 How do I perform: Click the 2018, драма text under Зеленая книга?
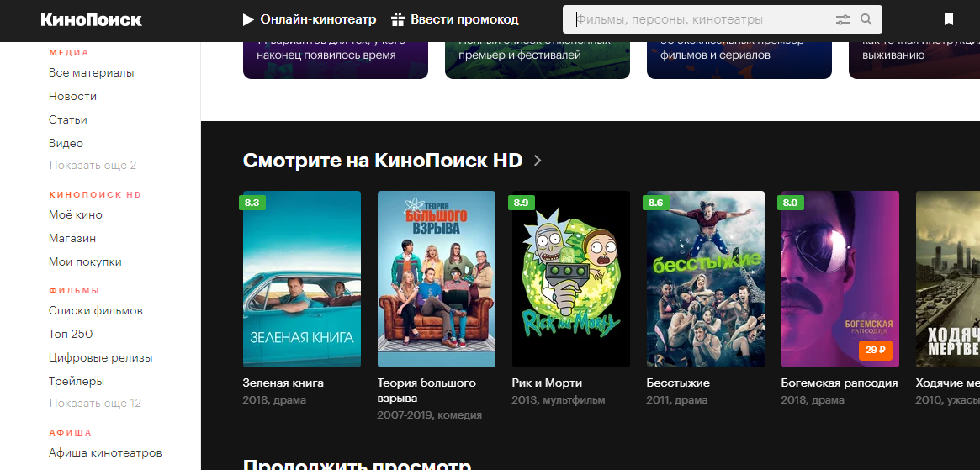274,400
